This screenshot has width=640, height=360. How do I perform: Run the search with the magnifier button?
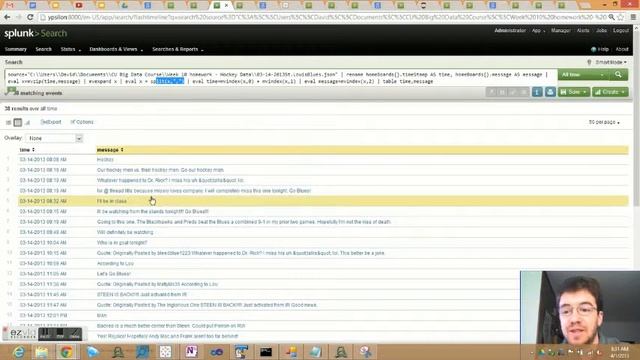click(618, 75)
